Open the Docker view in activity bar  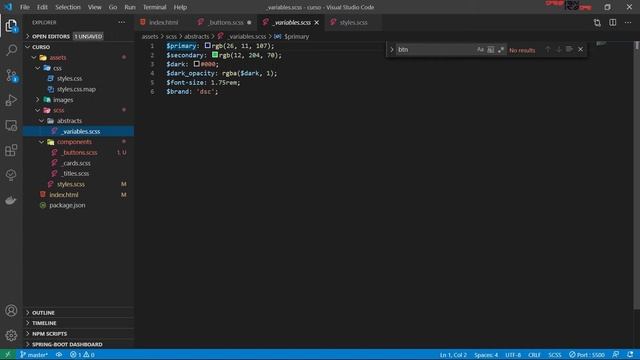coord(11,200)
